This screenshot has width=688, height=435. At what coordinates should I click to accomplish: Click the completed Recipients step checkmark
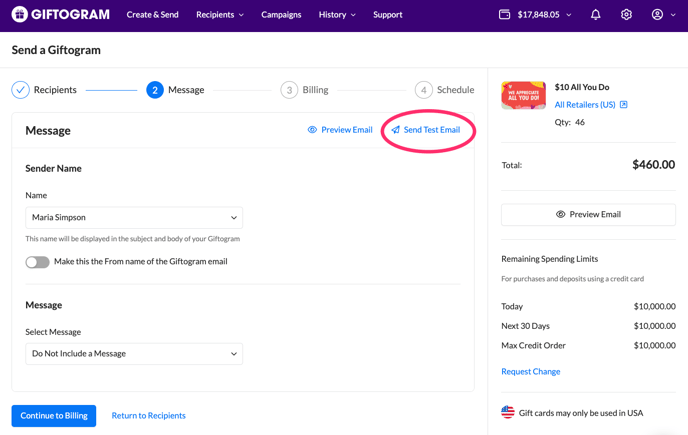point(20,90)
